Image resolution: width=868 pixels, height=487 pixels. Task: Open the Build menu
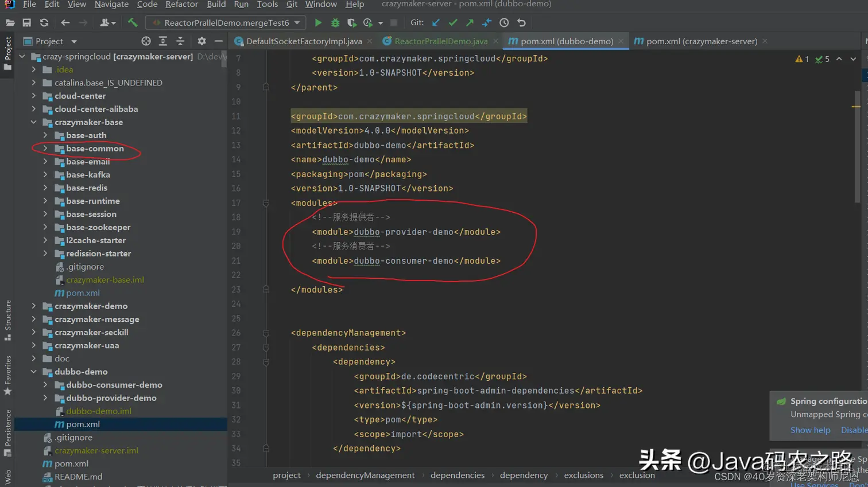point(216,4)
